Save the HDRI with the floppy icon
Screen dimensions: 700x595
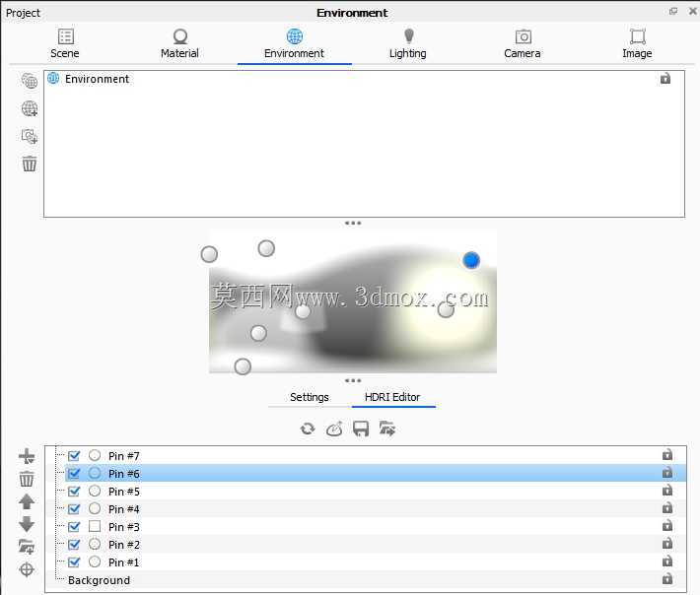[361, 429]
